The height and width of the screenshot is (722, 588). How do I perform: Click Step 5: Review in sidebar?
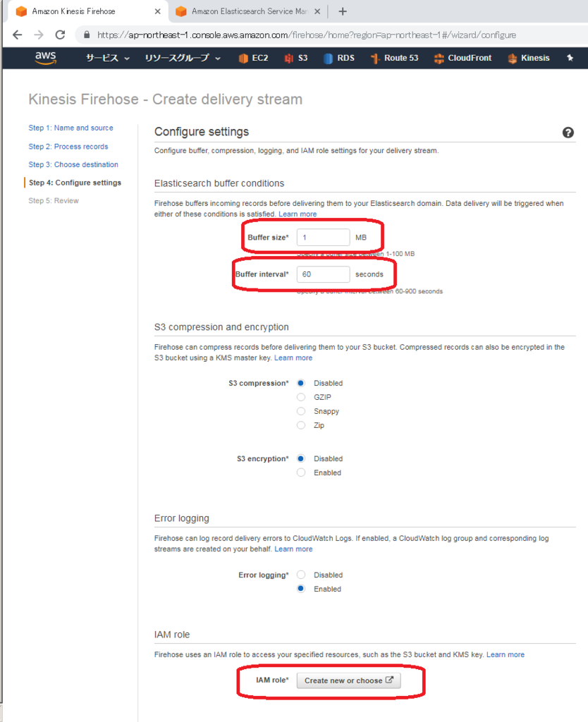(54, 201)
